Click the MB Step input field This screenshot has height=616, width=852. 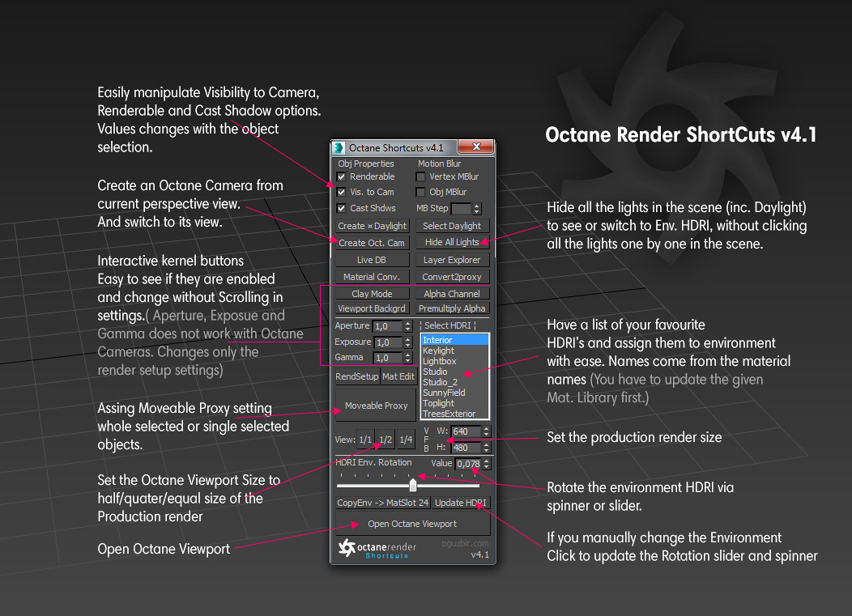[461, 209]
